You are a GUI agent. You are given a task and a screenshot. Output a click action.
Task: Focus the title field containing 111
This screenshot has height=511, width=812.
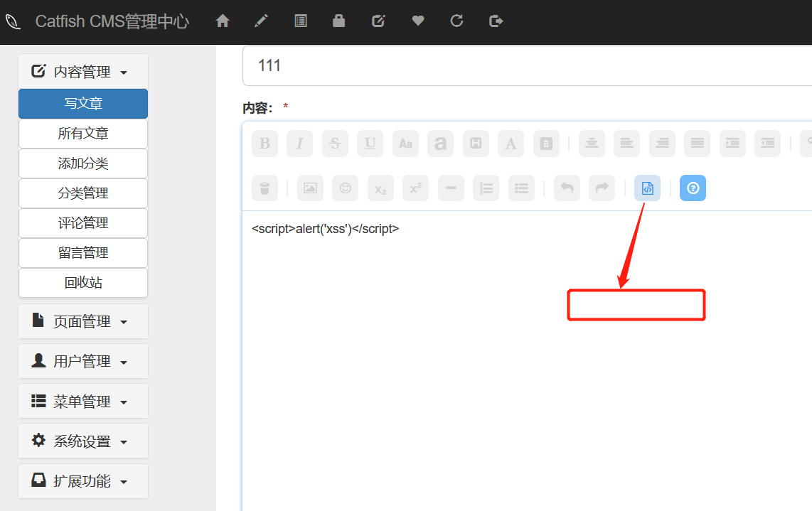coord(527,66)
